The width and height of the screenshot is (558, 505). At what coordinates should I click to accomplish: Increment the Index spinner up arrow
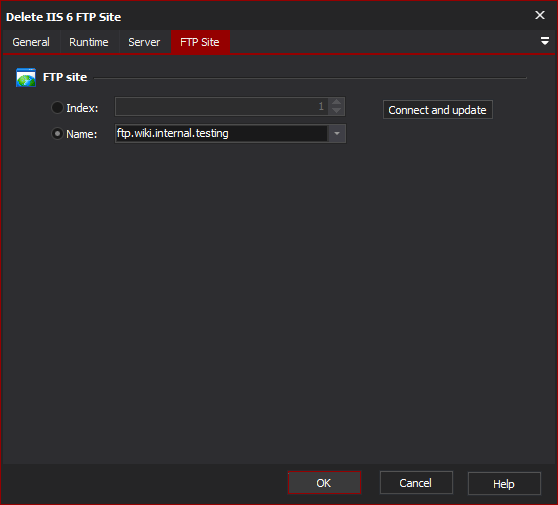point(336,102)
